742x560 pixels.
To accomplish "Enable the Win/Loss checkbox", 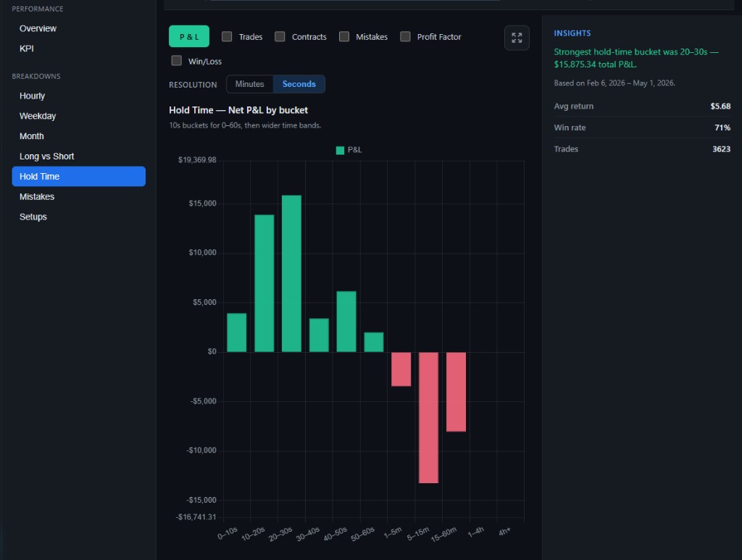I will pyautogui.click(x=177, y=61).
